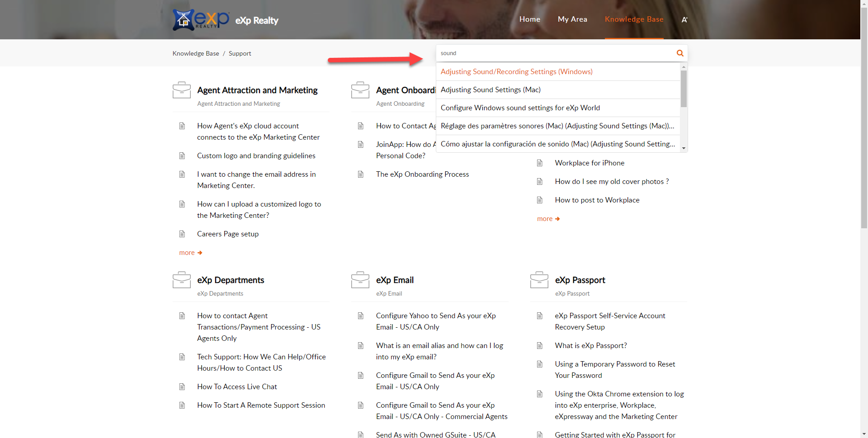868x438 pixels.
Task: Open eXp Passport category heading
Action: (580, 280)
